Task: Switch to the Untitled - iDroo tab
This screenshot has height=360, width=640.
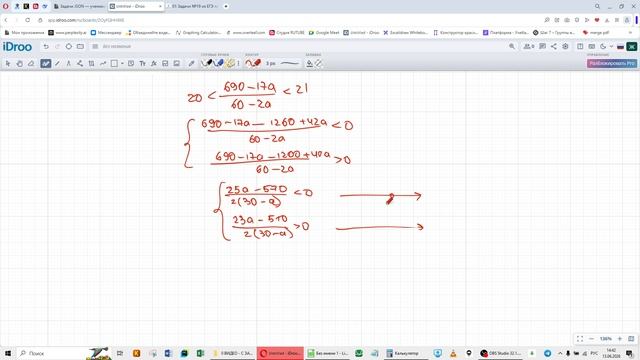Action: (x=136, y=7)
